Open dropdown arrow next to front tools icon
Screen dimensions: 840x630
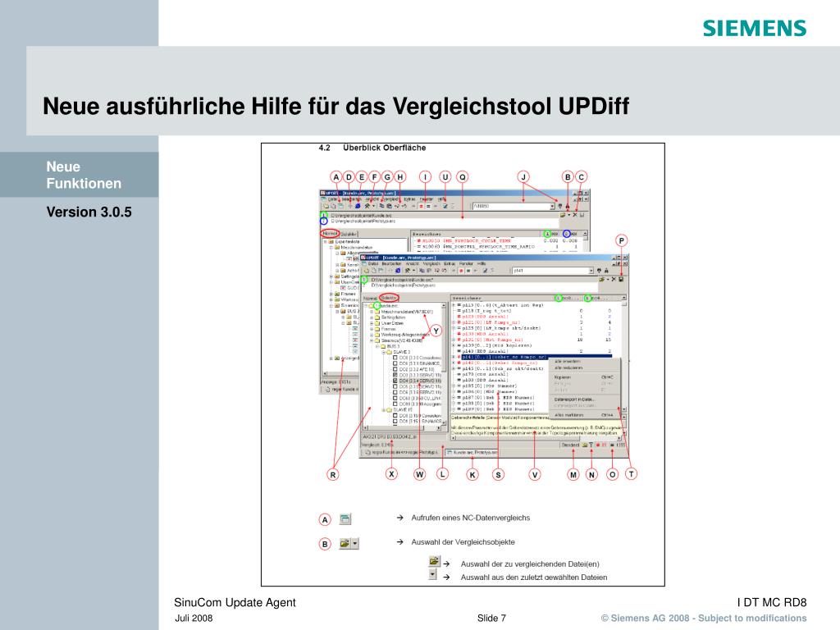coord(413,271)
